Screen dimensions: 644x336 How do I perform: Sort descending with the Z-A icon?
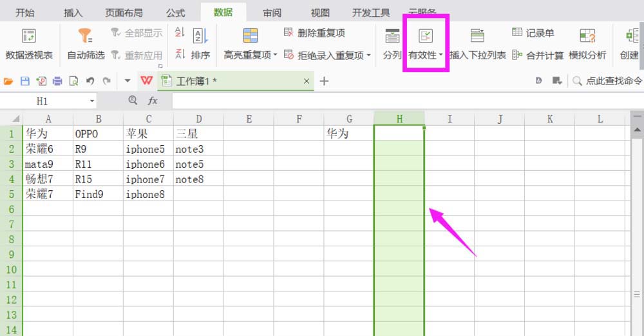tap(180, 54)
